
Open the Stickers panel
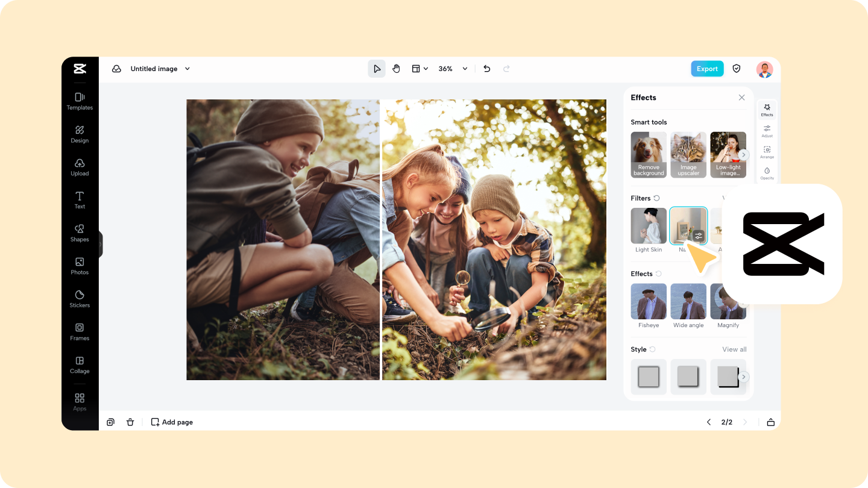coord(80,299)
